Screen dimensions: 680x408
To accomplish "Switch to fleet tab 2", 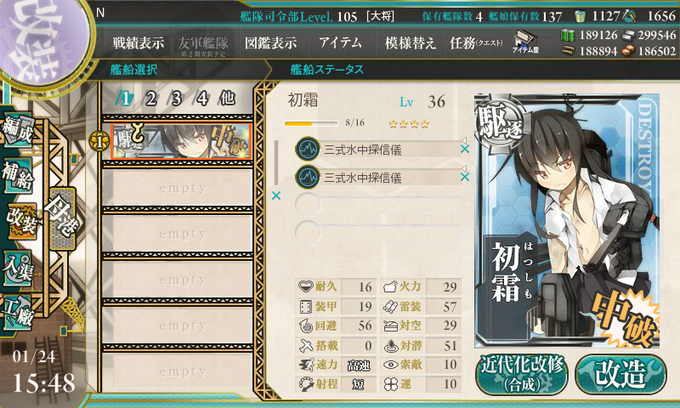I will tap(151, 99).
